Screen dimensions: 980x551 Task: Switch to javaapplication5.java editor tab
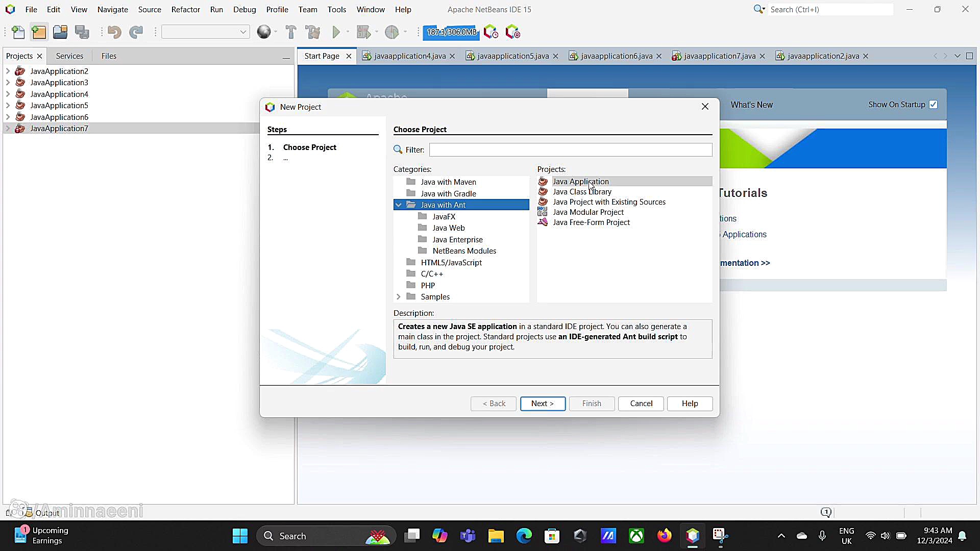tap(513, 56)
